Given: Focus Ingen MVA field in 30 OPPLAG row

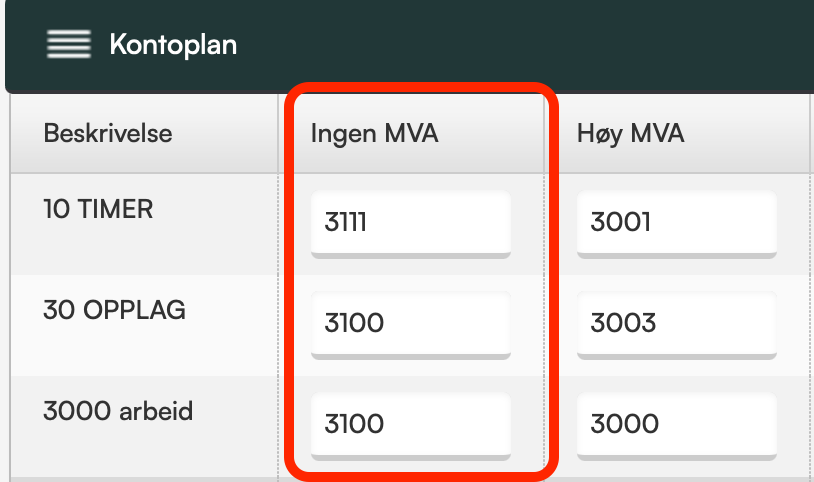Looking at the screenshot, I should coord(411,325).
